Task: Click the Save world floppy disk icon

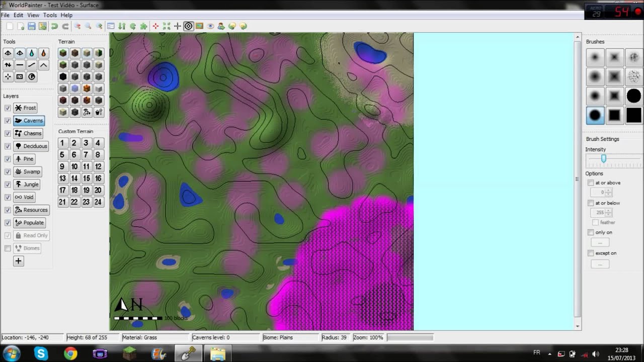Action: pos(32,26)
